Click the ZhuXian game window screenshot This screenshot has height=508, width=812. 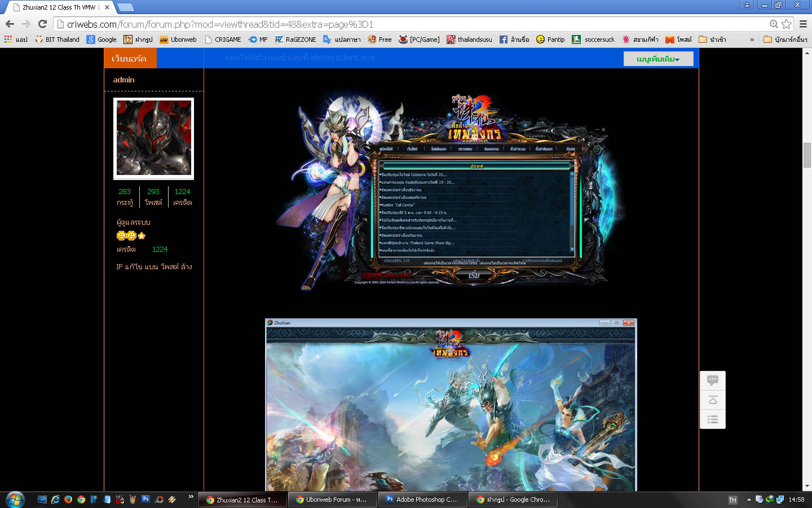451,405
